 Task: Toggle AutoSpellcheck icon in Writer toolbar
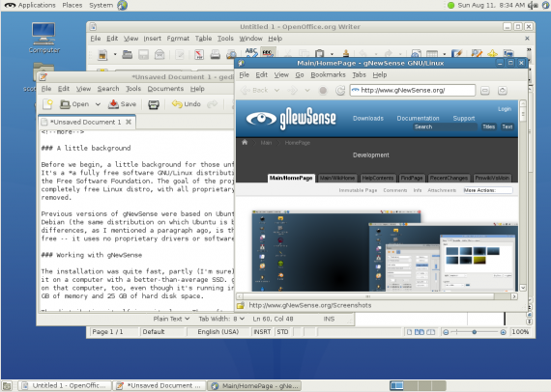tap(268, 53)
